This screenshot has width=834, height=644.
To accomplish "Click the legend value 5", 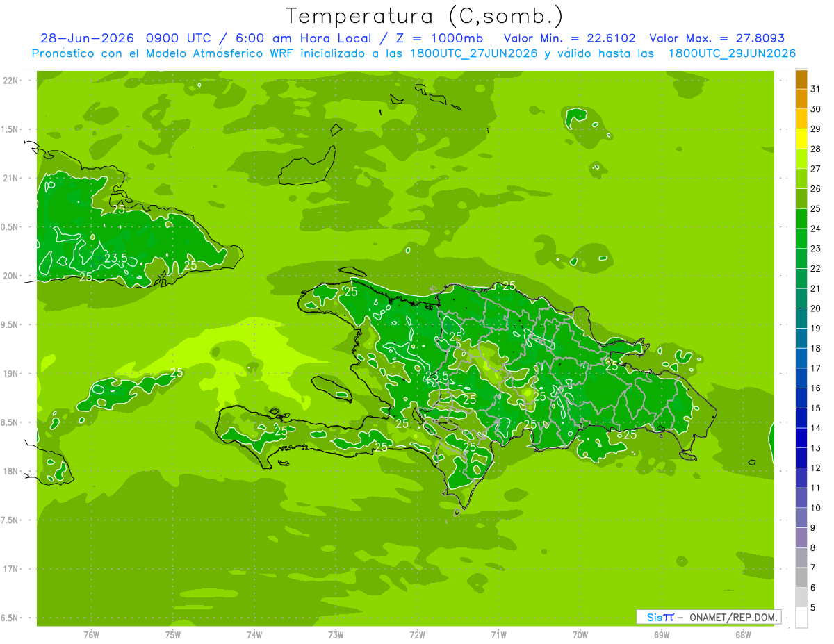I will pos(813,608).
